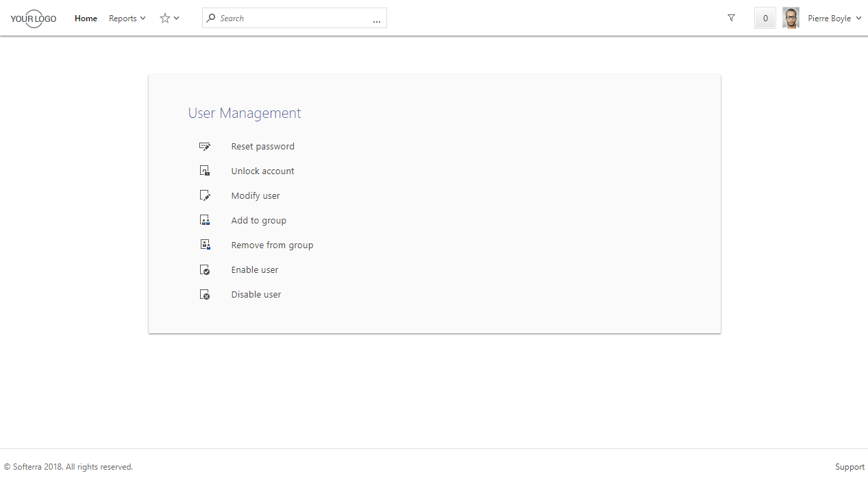
Task: Open the Unlock account link
Action: 263,171
